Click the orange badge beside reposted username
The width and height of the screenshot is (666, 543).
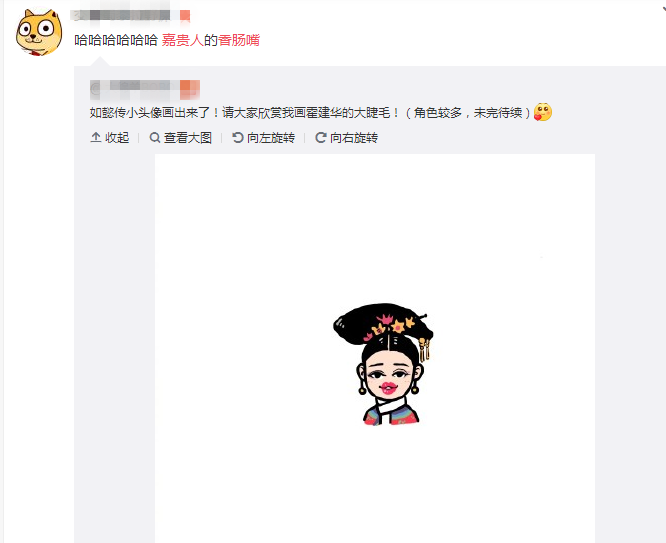click(189, 88)
